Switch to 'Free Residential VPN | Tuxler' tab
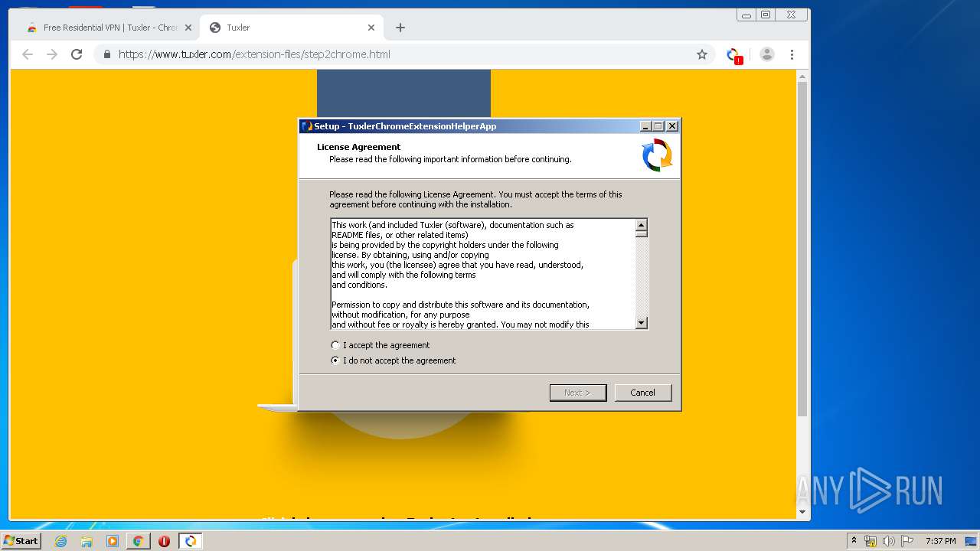Screen dimensions: 980x551 (109, 28)
